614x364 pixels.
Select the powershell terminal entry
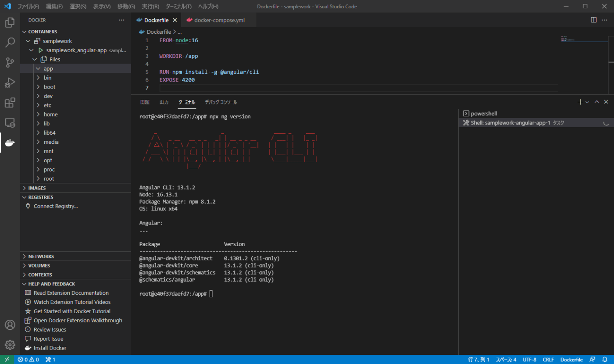click(x=536, y=114)
